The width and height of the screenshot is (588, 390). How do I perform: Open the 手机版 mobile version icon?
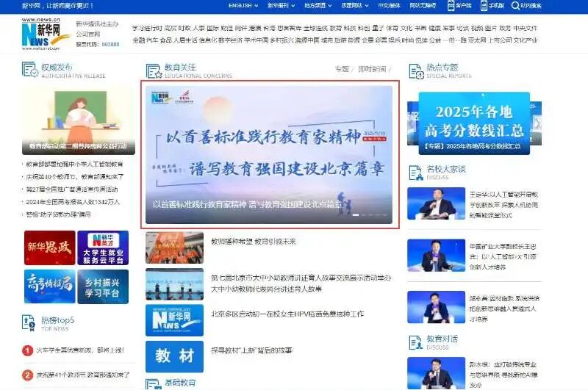point(484,5)
